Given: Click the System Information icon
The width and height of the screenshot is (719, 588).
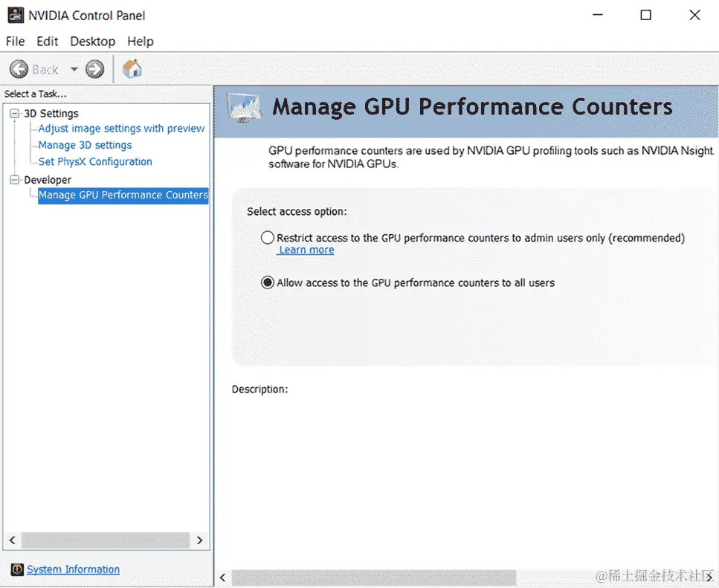Looking at the screenshot, I should (x=17, y=569).
